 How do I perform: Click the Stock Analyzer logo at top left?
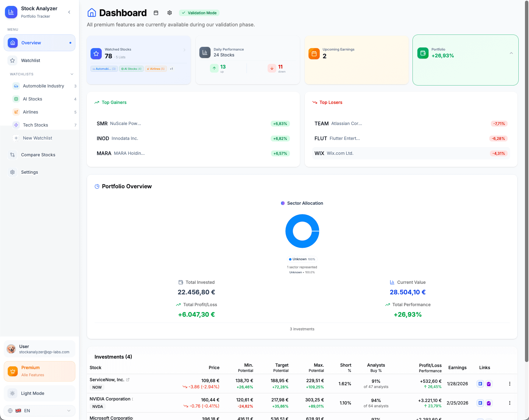click(11, 12)
